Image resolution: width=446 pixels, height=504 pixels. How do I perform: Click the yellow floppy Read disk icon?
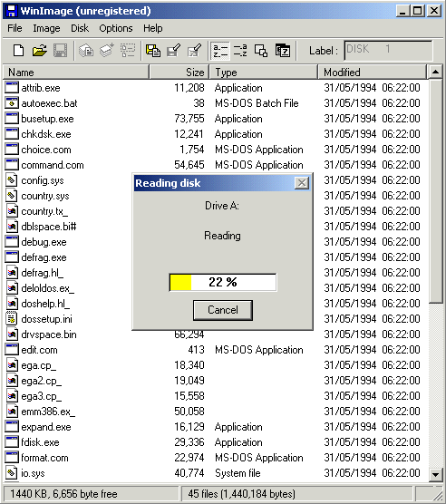coord(153,51)
